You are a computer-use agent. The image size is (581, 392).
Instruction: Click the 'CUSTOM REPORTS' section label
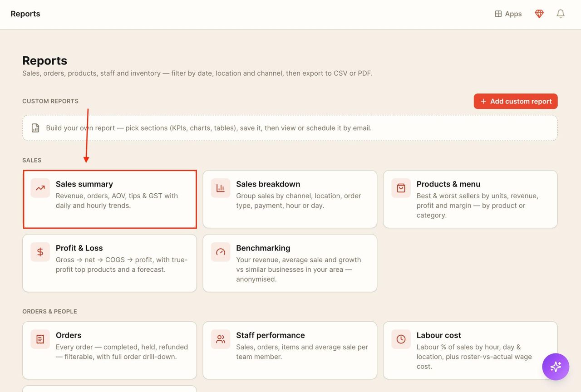pos(50,101)
